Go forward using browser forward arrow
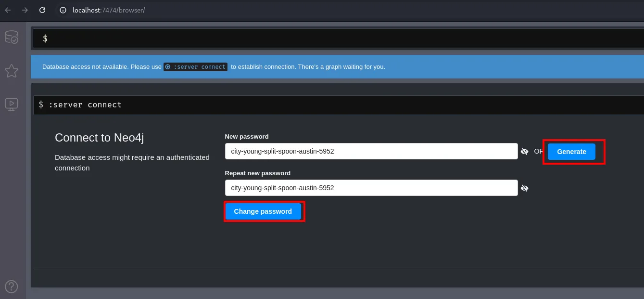Viewport: 644px width, 299px height. [x=25, y=10]
